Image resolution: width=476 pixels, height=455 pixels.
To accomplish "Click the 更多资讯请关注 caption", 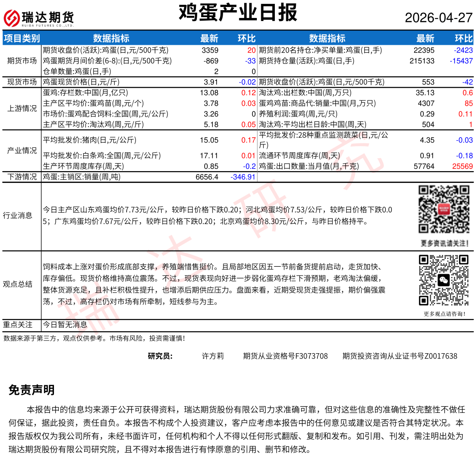I will click(x=444, y=243).
